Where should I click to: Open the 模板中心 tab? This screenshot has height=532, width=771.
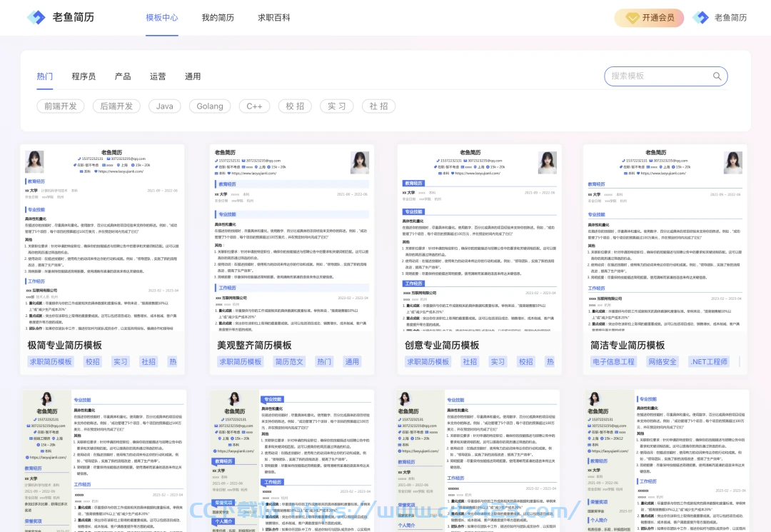pos(162,18)
